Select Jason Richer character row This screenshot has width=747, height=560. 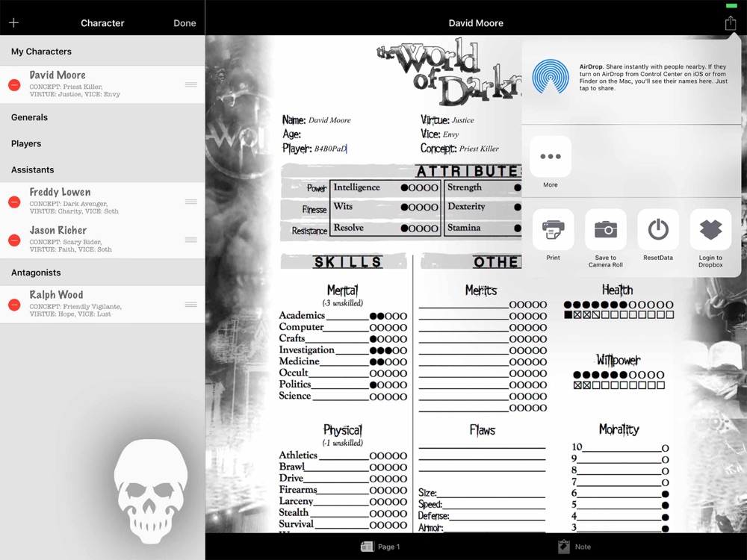(102, 240)
